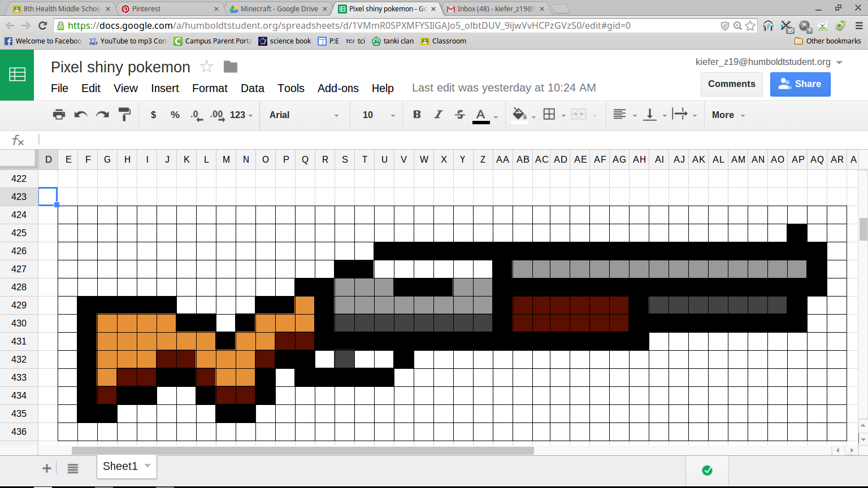The width and height of the screenshot is (868, 488).
Task: Undo the last action
Action: pos(81,115)
